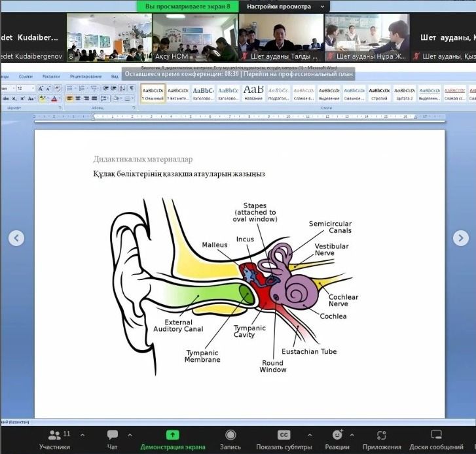This screenshot has width=476, height=454.
Task: Toggle Запись recording
Action: click(230, 438)
